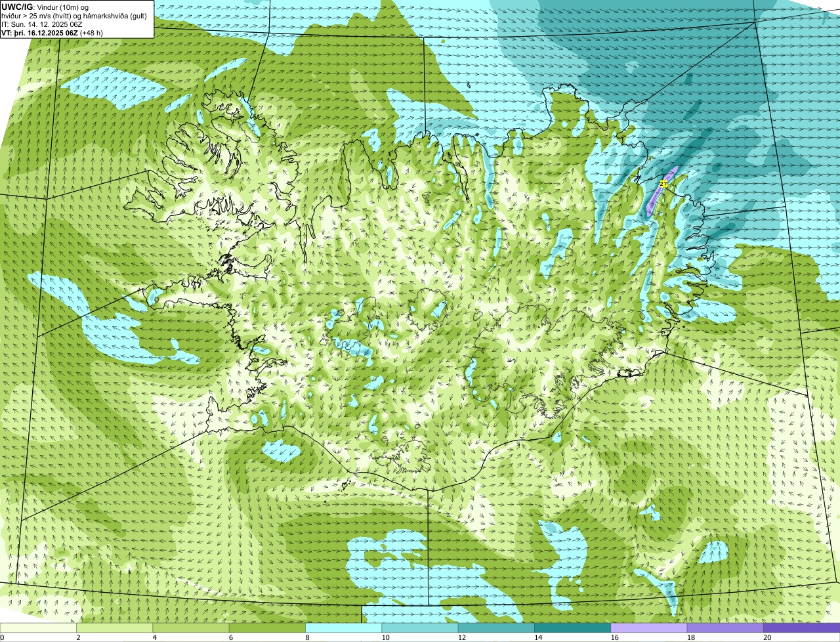Click the title line 'UWC/IG: Vindur (10m) og'

45,7
